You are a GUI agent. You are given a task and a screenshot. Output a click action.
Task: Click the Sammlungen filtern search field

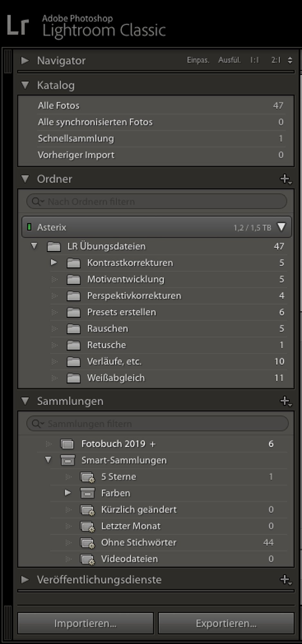point(157,424)
